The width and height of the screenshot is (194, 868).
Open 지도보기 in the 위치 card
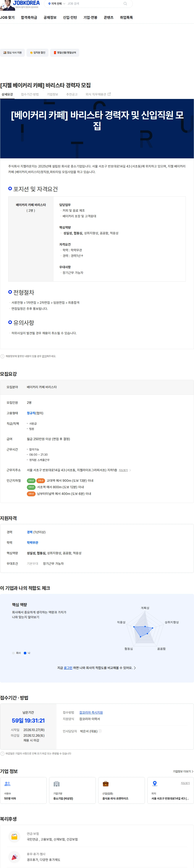(x=185, y=783)
